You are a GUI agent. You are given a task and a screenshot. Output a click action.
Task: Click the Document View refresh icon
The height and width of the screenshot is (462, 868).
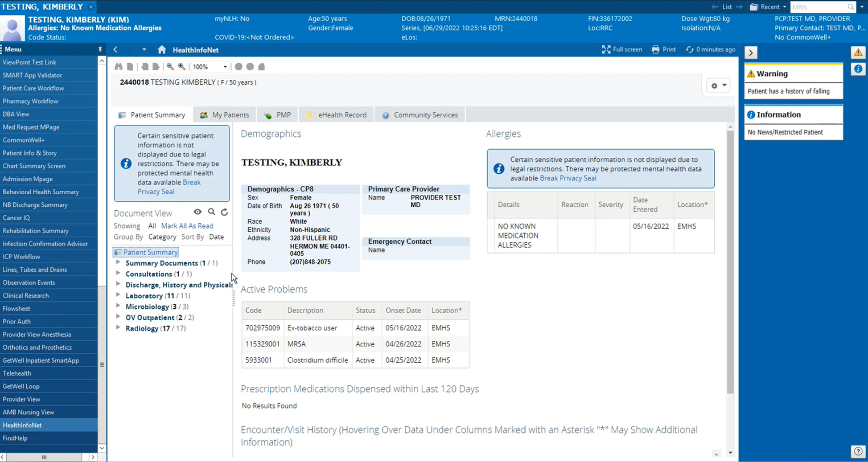224,212
